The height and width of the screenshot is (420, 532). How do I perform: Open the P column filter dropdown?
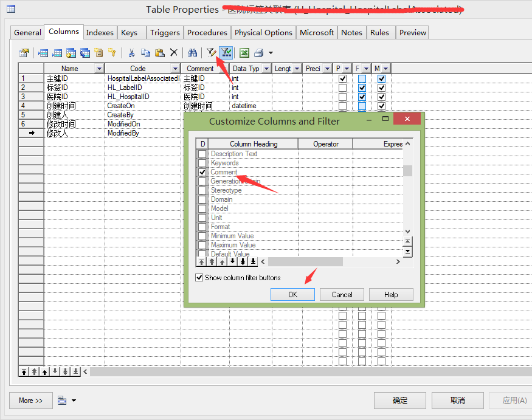coord(347,69)
